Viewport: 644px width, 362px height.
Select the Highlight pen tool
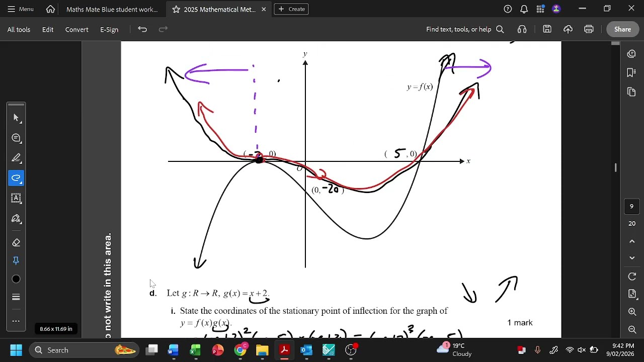pyautogui.click(x=16, y=158)
